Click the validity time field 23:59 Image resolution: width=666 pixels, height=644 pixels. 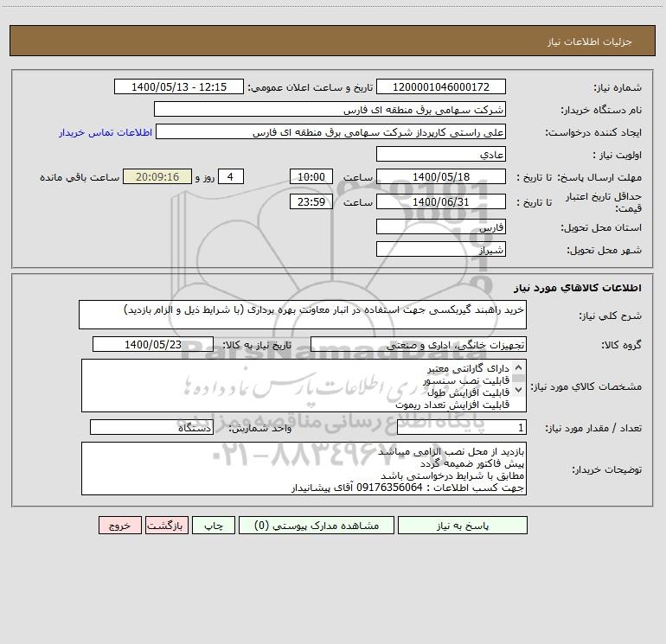[x=311, y=201]
